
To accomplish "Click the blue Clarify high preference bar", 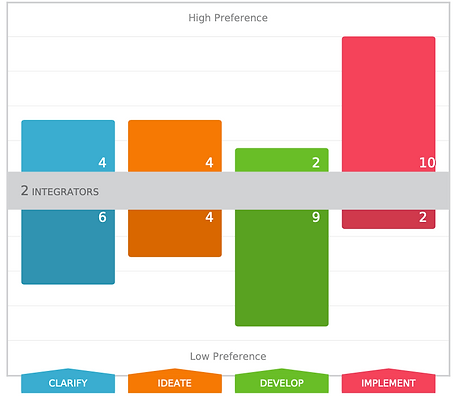I will tap(68, 146).
